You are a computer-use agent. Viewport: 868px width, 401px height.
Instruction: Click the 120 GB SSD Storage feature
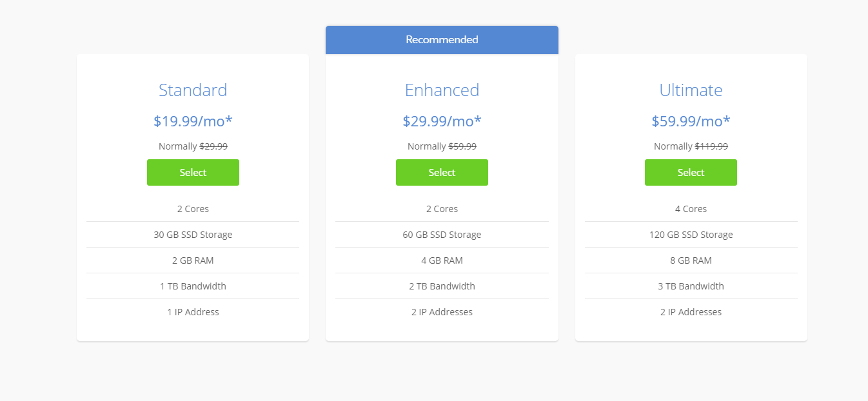[x=691, y=235]
